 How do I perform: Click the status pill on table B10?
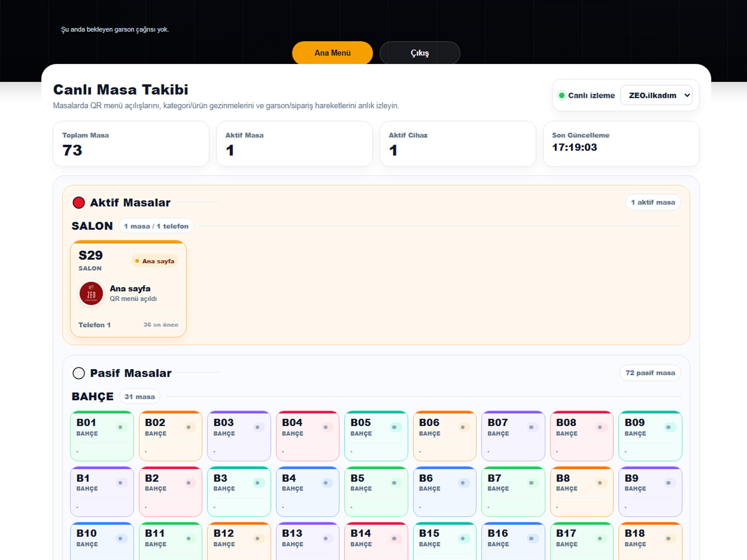(x=120, y=538)
